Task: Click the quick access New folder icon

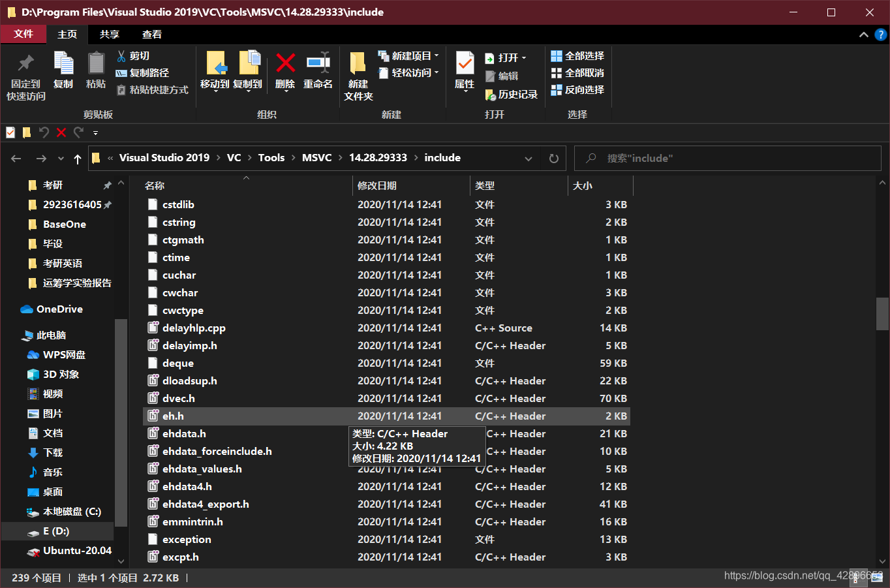Action: (27, 132)
